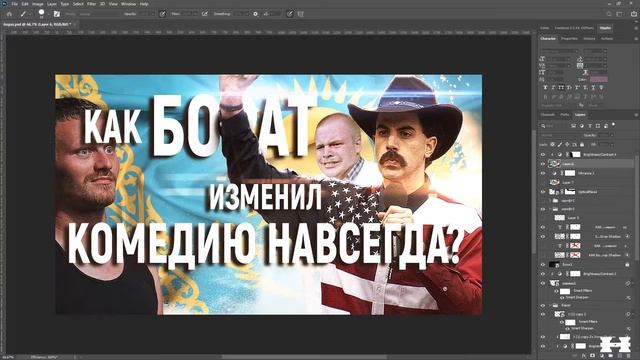Select the Vibrance 1 adjustment layer
The width and height of the screenshot is (640, 360).
point(588,173)
